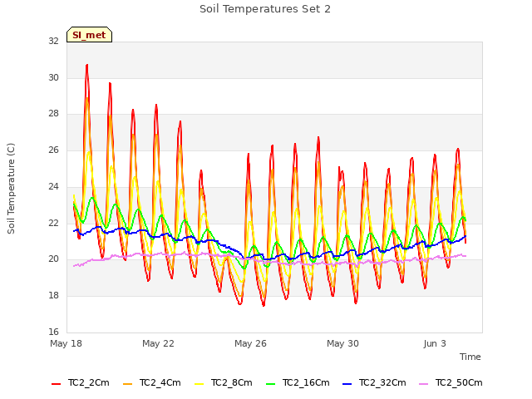Click the 20 y-axis tick label
The image size is (532, 399).
[x=53, y=259]
